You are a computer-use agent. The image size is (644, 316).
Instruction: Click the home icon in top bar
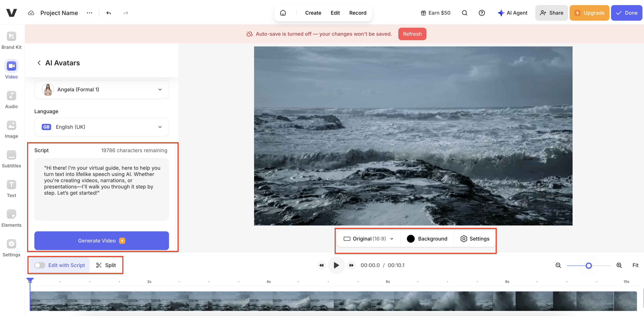283,13
